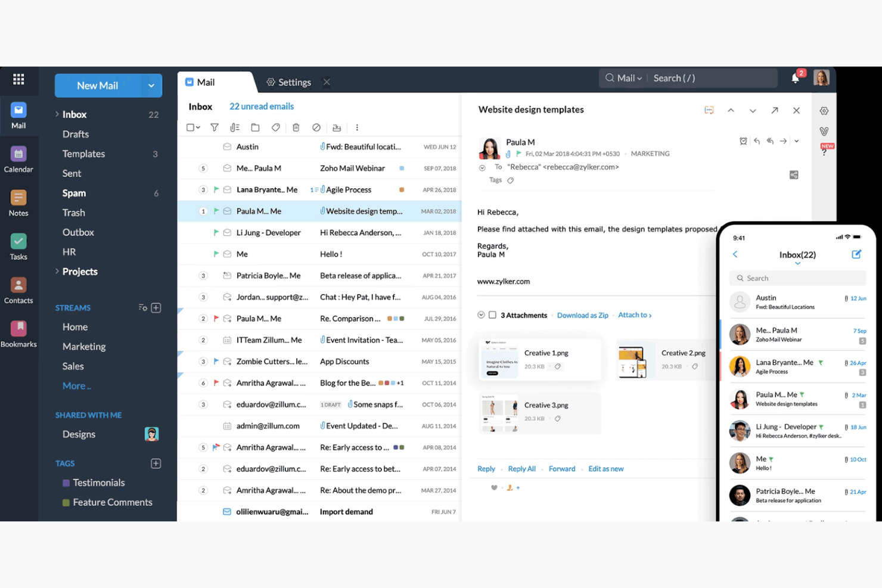
Task: Go to previous email with up chevron
Action: click(731, 110)
